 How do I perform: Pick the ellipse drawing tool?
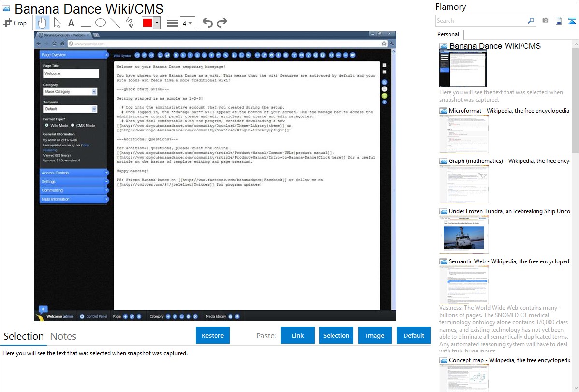point(101,23)
